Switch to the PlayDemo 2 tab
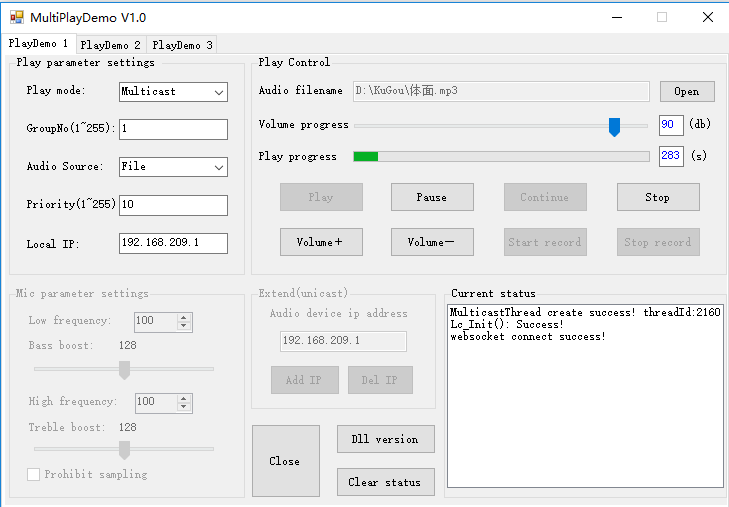 click(111, 45)
